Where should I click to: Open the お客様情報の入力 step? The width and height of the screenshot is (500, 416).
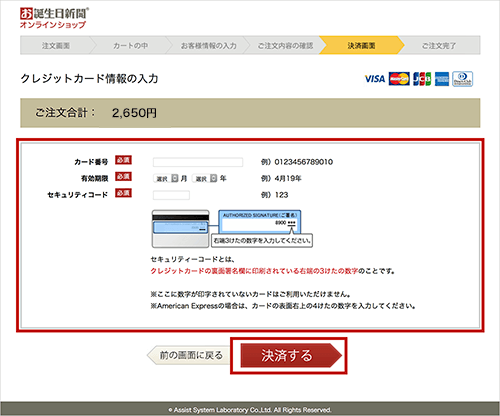click(x=208, y=45)
